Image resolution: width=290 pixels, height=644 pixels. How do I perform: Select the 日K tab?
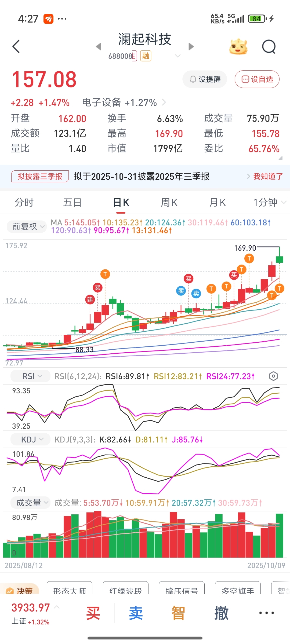coord(121,203)
